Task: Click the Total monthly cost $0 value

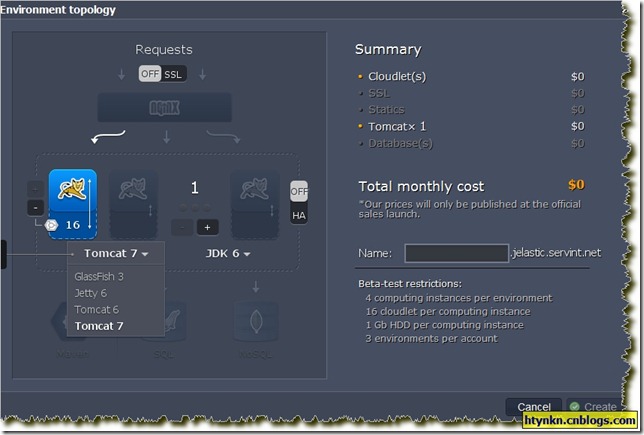Action: [x=576, y=185]
